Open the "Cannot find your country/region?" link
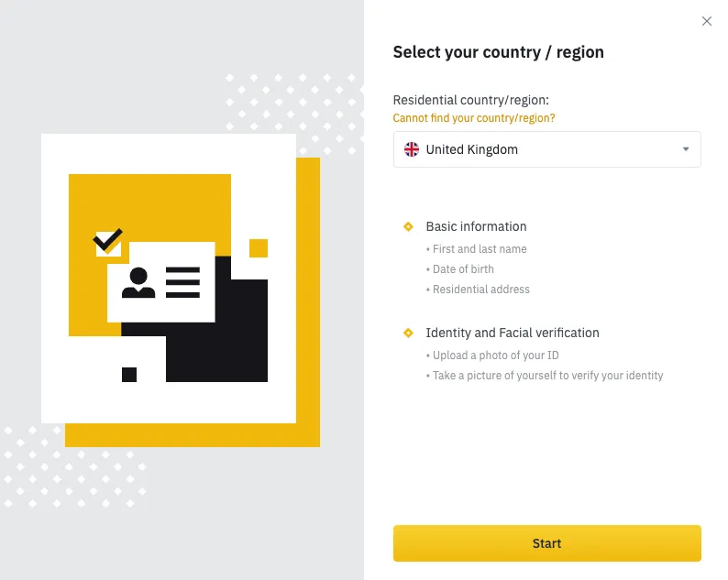 click(474, 118)
